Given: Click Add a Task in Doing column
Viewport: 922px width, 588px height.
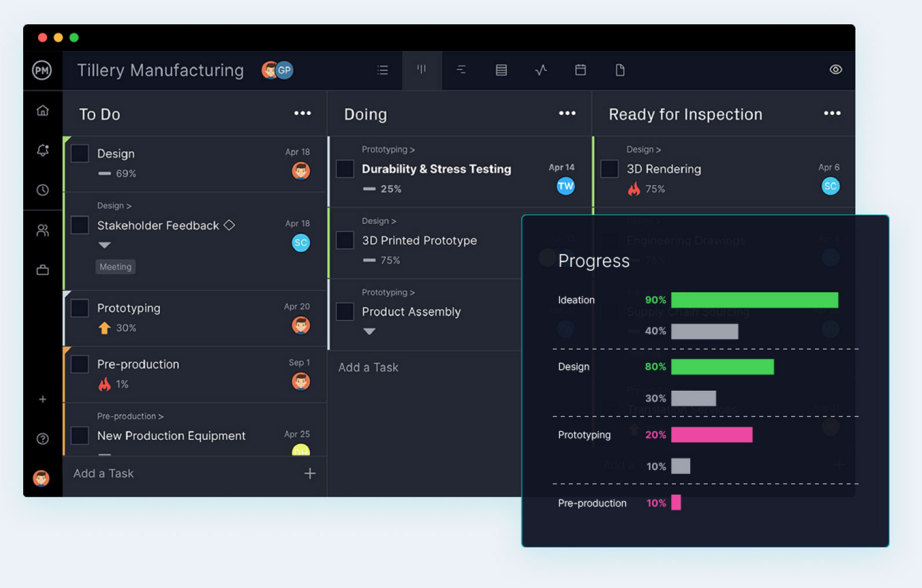Looking at the screenshot, I should (368, 367).
